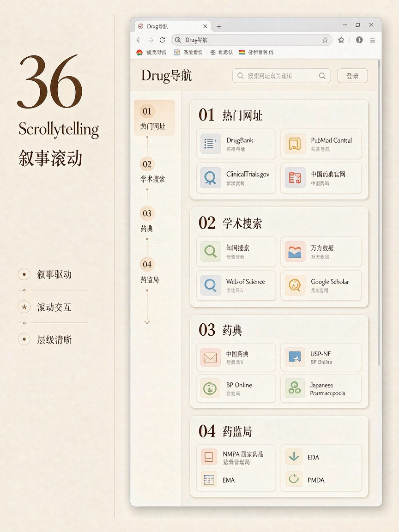Open the 中国药典 envelope icon
This screenshot has width=399, height=532.
pyautogui.click(x=211, y=357)
